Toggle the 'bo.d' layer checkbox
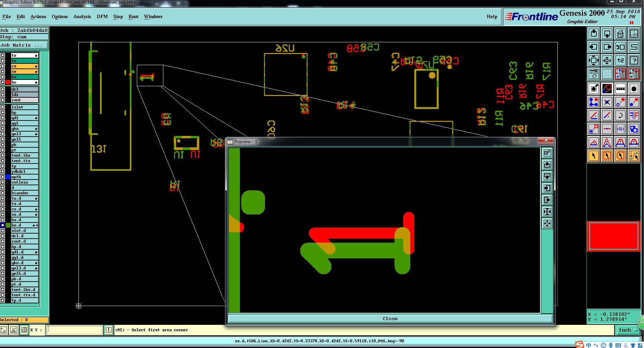This screenshot has width=644, height=348. pyautogui.click(x=3, y=225)
